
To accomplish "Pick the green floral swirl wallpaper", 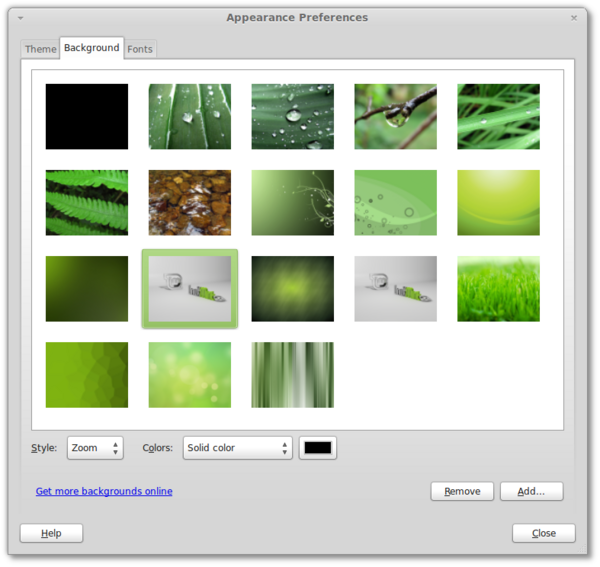I will pos(293,202).
